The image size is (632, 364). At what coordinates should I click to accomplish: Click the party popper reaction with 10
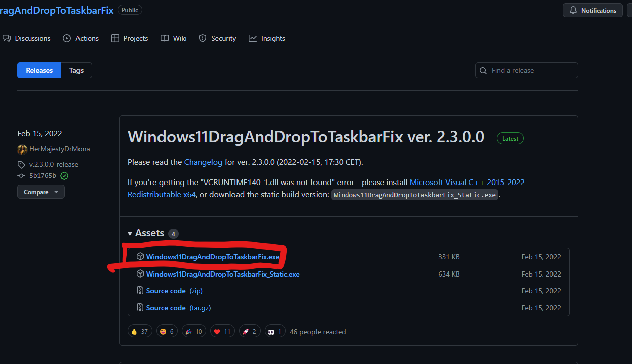coord(194,331)
